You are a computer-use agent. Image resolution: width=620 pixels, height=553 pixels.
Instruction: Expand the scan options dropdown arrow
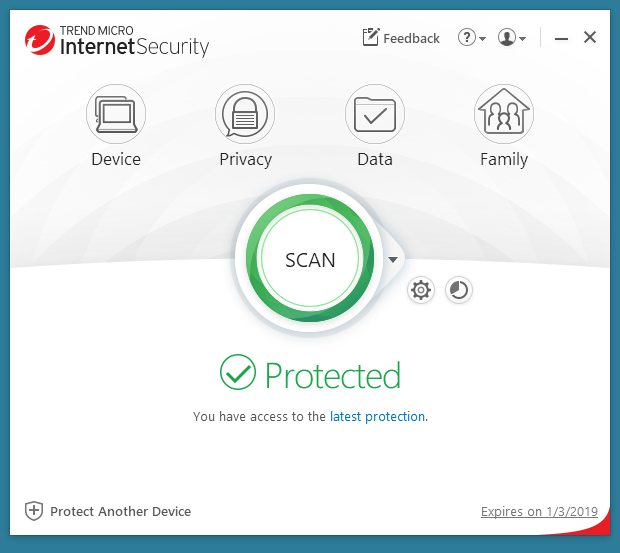(x=393, y=260)
